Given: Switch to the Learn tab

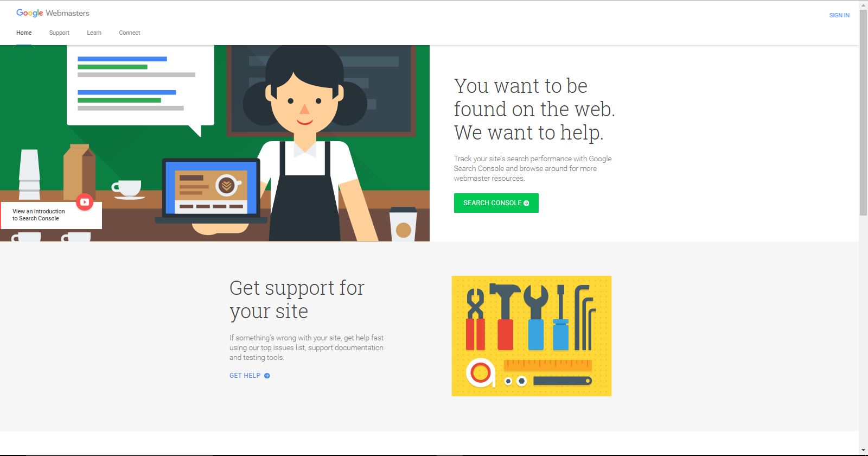Looking at the screenshot, I should (x=94, y=33).
